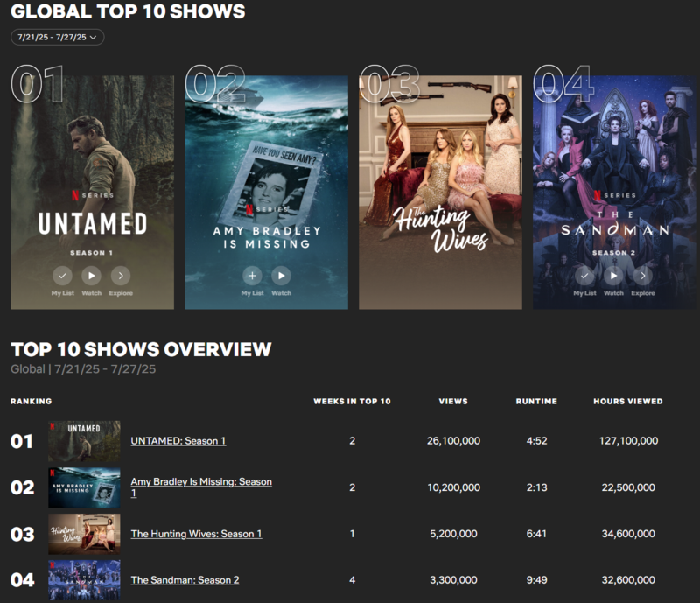700x603 pixels.
Task: Open The Sandman: Season 2 link
Action: [x=185, y=580]
